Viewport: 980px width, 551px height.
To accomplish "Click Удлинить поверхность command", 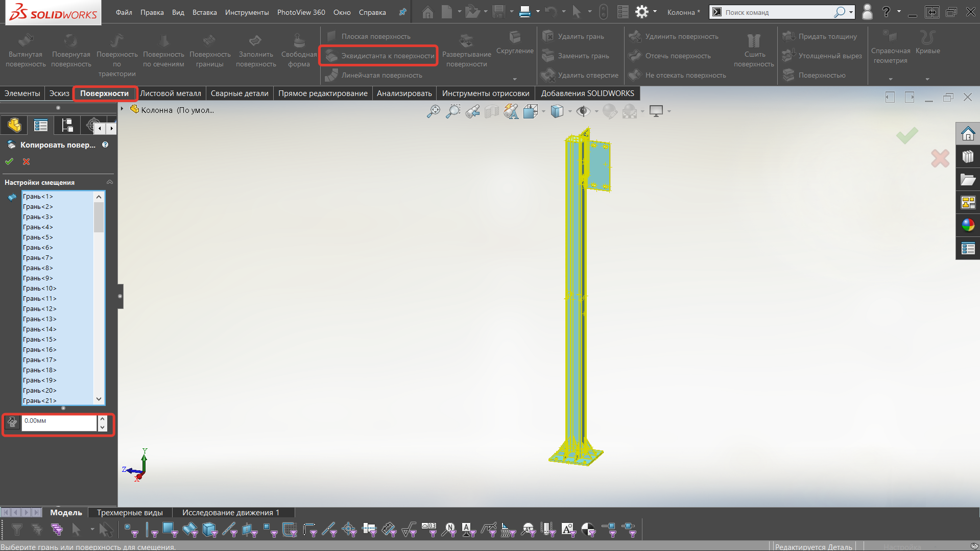I will coord(674,36).
